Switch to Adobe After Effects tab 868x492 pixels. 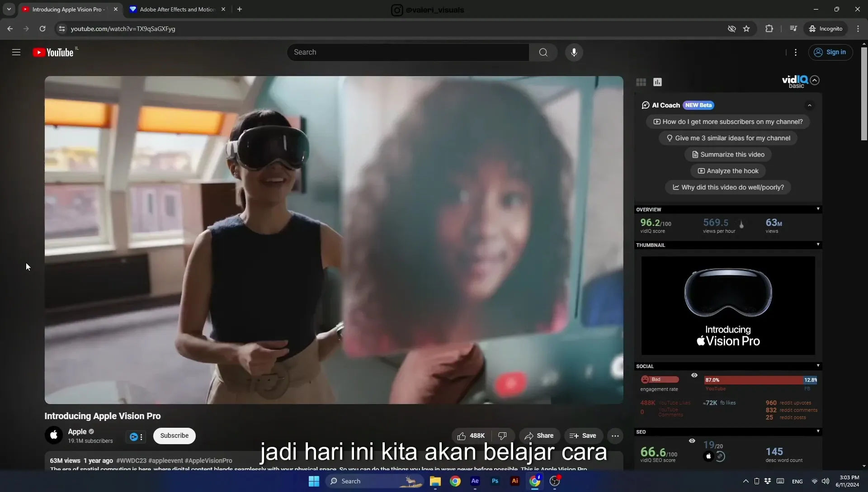coord(177,9)
